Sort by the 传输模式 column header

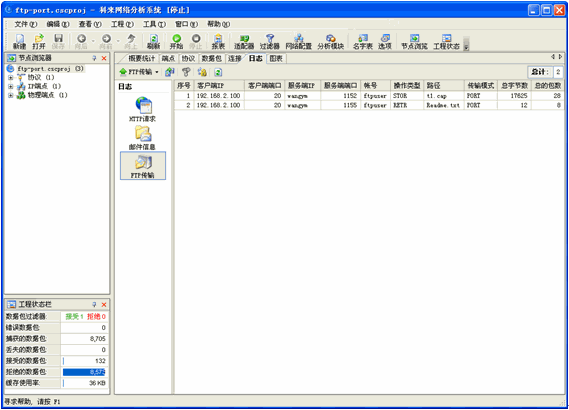[x=480, y=86]
